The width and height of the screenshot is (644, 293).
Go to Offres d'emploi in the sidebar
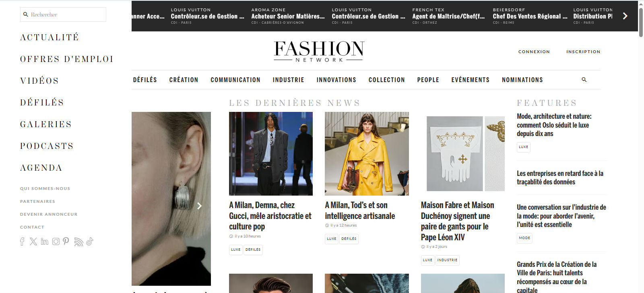pos(67,59)
